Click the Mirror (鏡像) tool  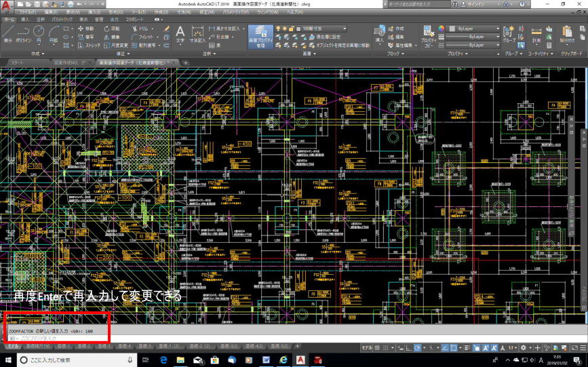pyautogui.click(x=112, y=37)
